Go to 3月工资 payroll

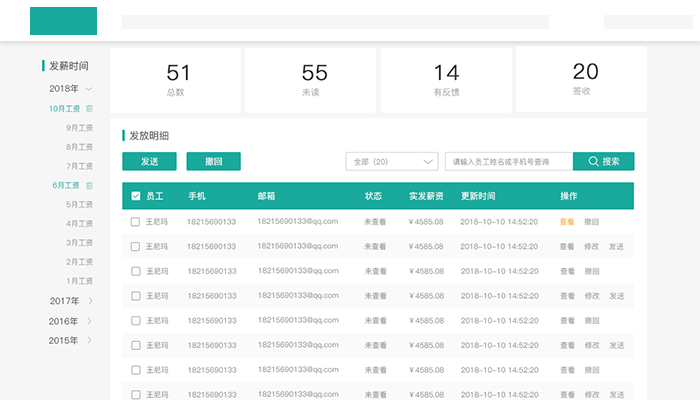click(79, 243)
